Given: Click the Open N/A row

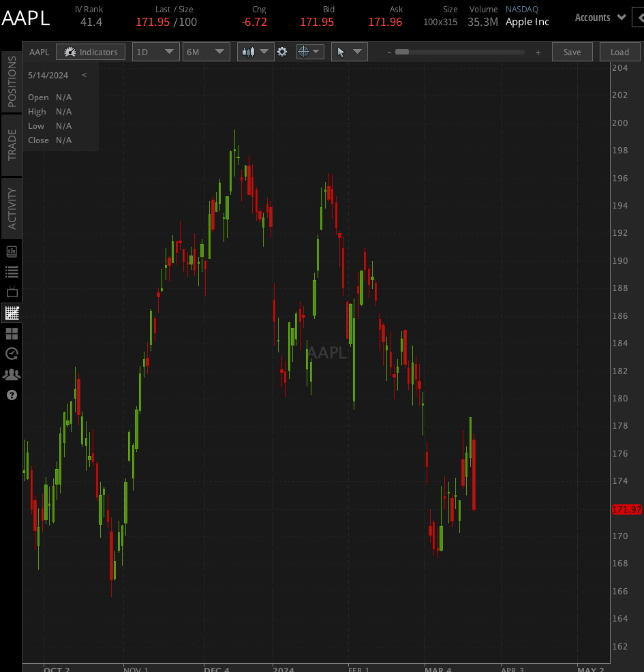Looking at the screenshot, I should (x=50, y=97).
